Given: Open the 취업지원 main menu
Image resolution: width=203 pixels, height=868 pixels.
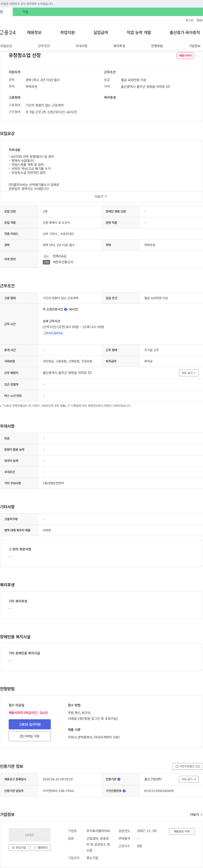Looking at the screenshot, I should click(x=67, y=32).
